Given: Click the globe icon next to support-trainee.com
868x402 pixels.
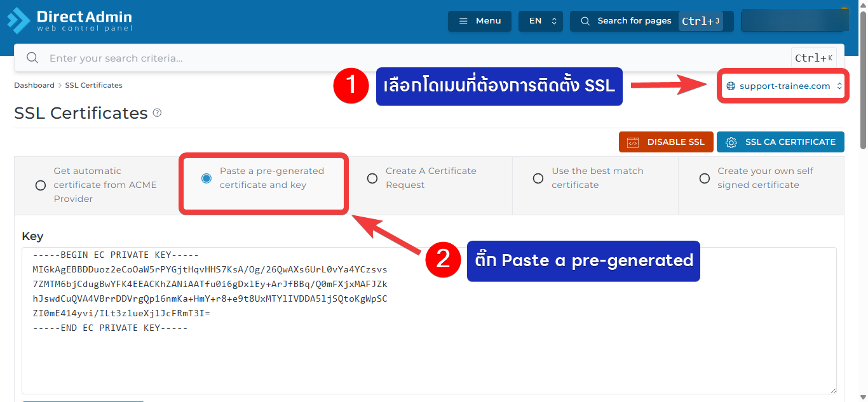Looking at the screenshot, I should pyautogui.click(x=731, y=86).
